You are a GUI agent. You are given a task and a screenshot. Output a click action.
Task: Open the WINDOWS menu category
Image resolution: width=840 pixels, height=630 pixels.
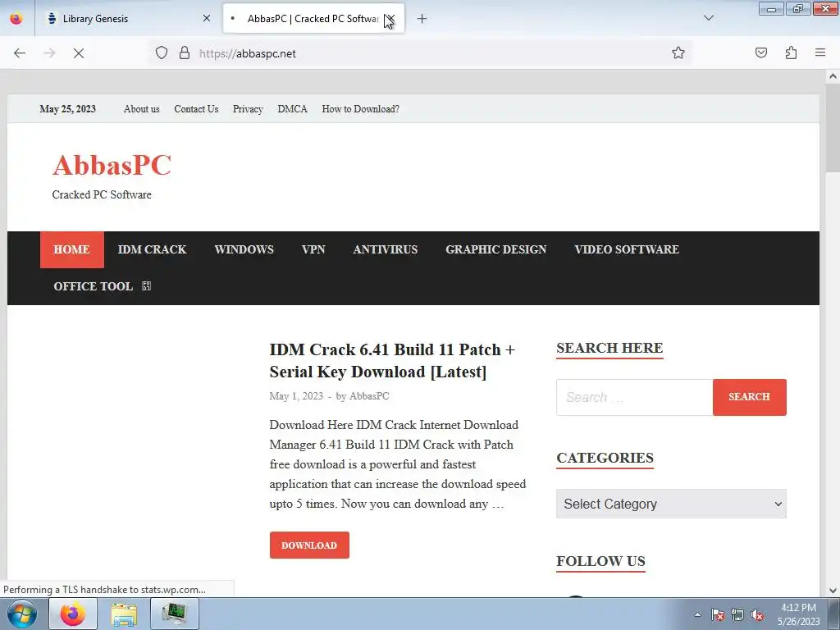244,249
